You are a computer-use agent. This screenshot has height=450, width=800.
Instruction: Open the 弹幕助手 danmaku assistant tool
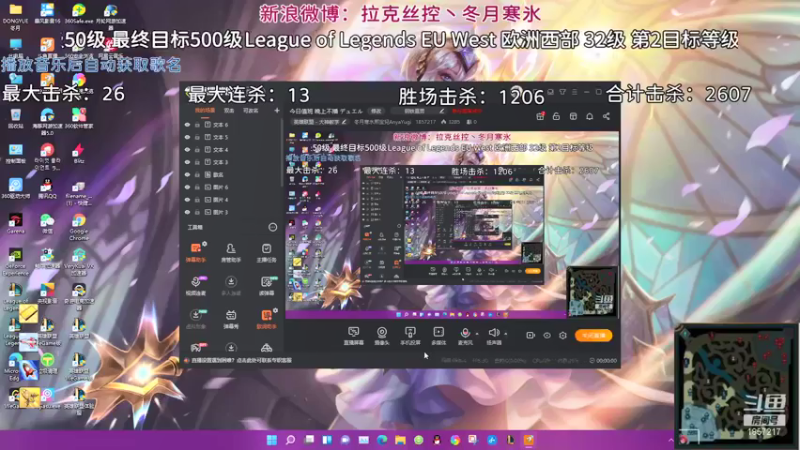[196, 253]
